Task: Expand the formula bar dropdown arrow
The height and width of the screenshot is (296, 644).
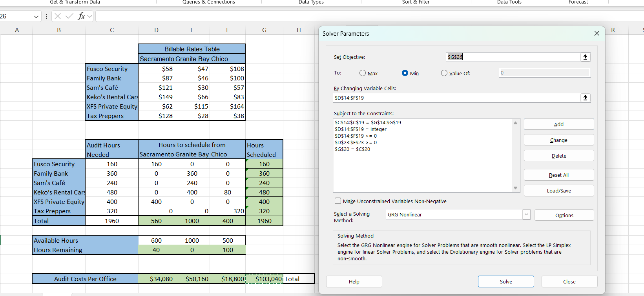Action: pos(90,16)
